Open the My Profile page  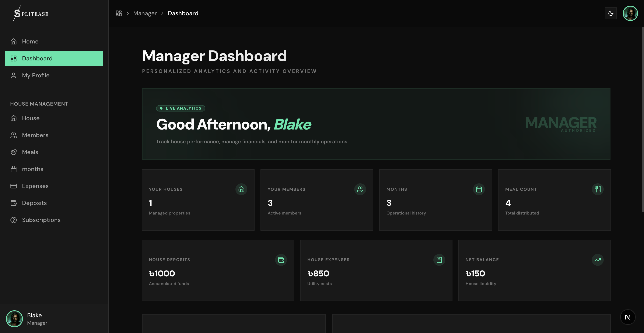35,75
